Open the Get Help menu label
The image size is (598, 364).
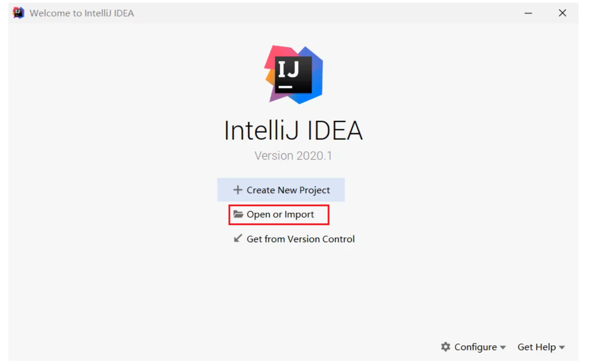[536, 347]
